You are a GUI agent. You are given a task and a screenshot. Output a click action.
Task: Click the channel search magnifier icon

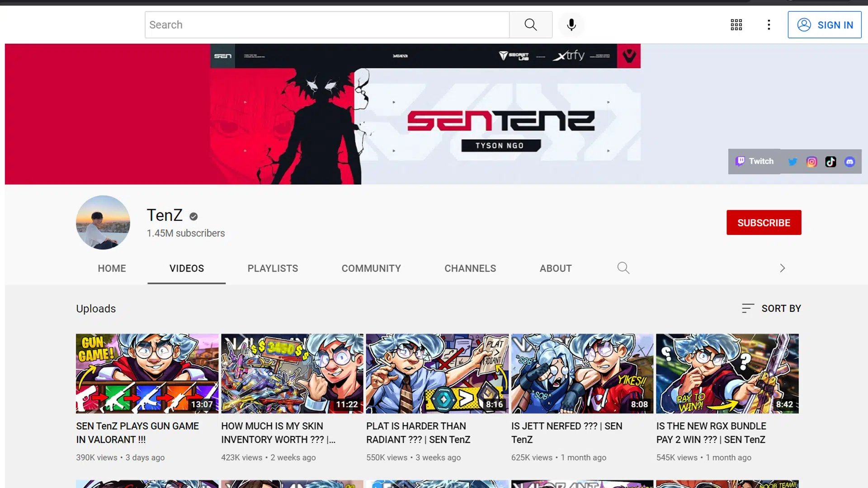pos(623,268)
